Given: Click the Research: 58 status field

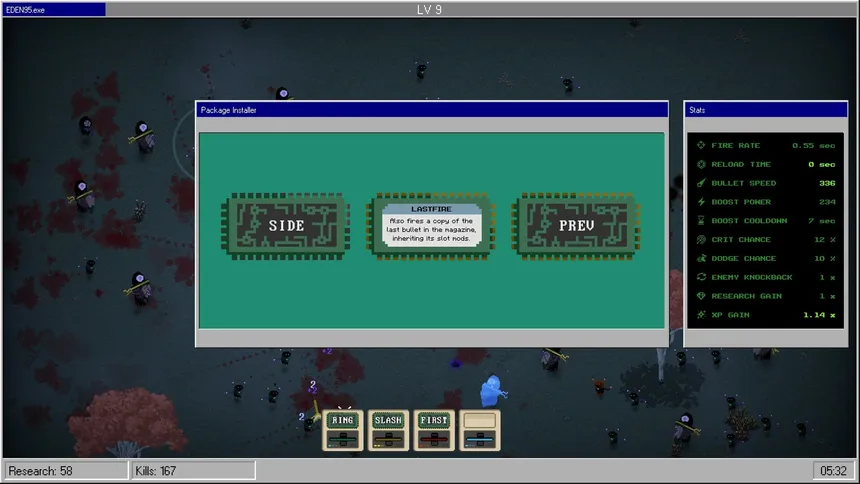Looking at the screenshot, I should tap(66, 471).
